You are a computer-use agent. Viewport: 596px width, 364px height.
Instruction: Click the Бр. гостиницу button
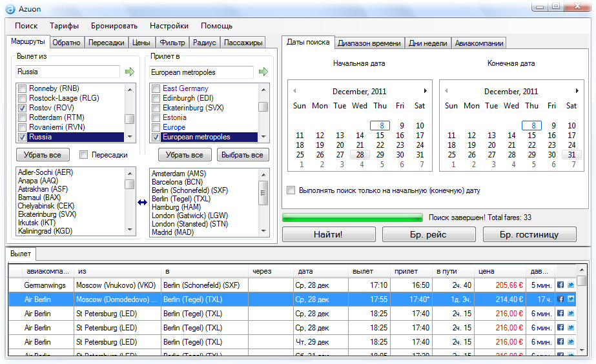pos(529,234)
